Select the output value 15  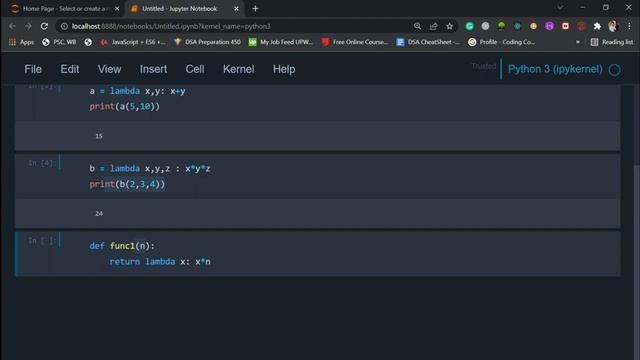click(99, 136)
